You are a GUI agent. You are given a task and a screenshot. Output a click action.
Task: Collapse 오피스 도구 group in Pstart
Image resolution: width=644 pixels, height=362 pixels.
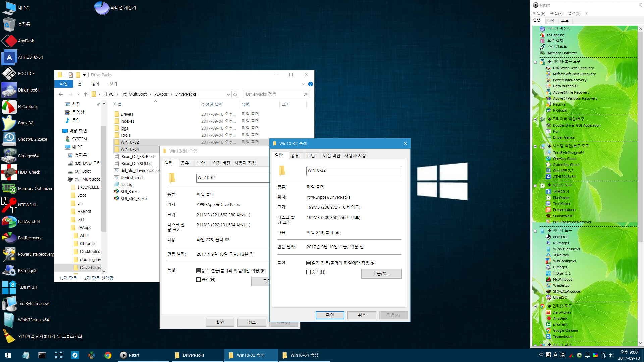click(535, 186)
